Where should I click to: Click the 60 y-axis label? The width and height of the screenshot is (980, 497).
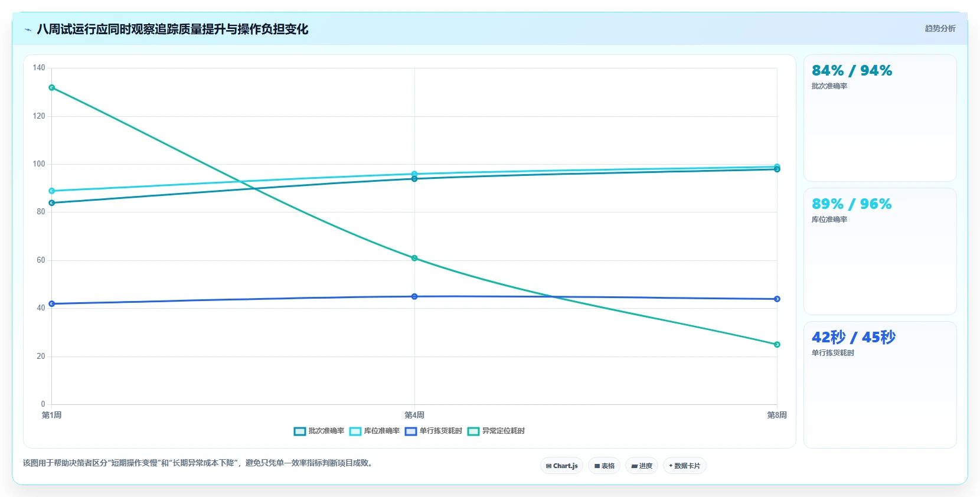pyautogui.click(x=41, y=260)
